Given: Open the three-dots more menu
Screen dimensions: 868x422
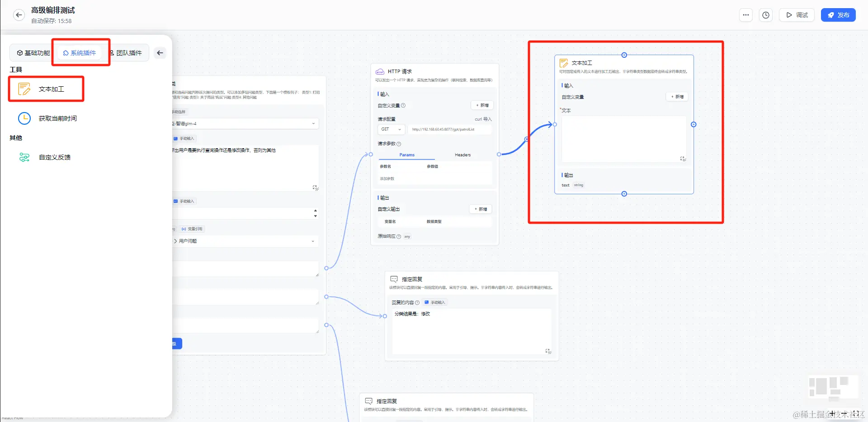Looking at the screenshot, I should 746,15.
